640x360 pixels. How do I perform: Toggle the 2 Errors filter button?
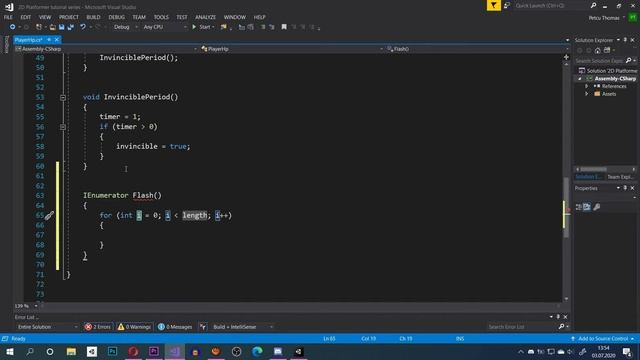pos(98,327)
